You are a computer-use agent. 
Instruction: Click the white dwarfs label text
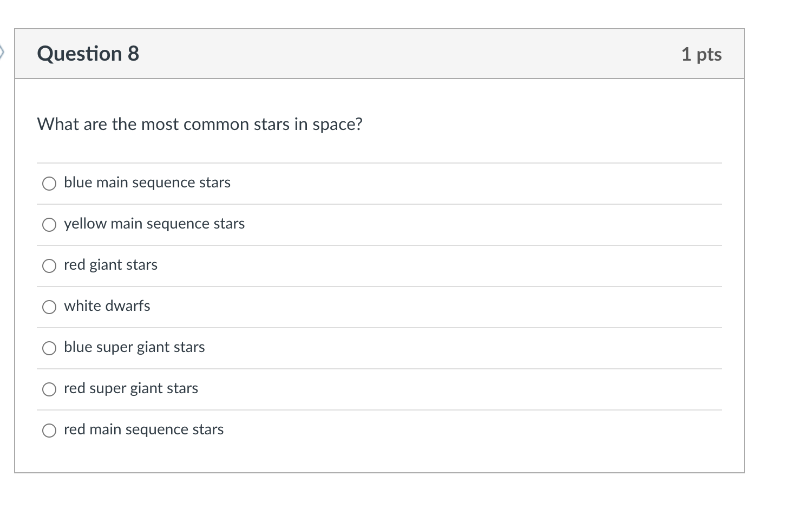coord(107,306)
